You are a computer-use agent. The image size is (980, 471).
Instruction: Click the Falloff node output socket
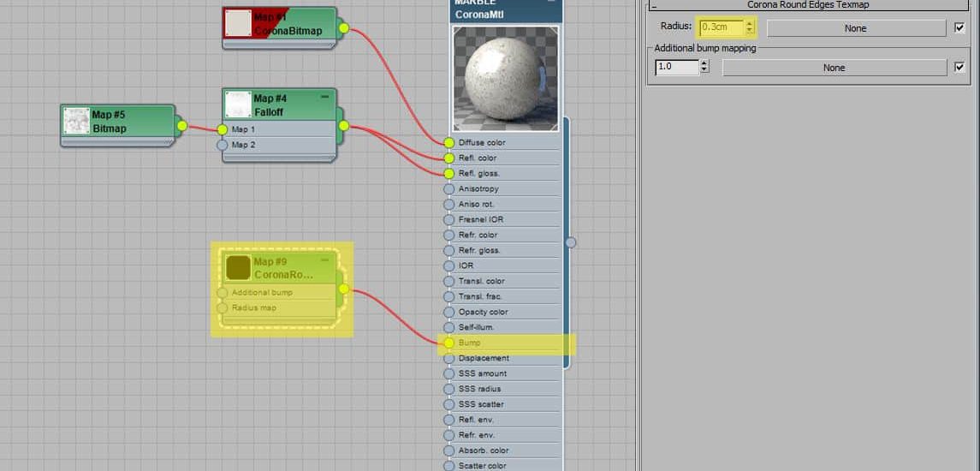(x=343, y=126)
